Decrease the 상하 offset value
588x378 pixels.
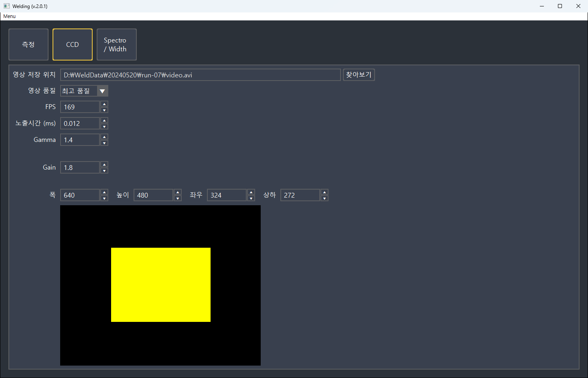click(x=324, y=198)
